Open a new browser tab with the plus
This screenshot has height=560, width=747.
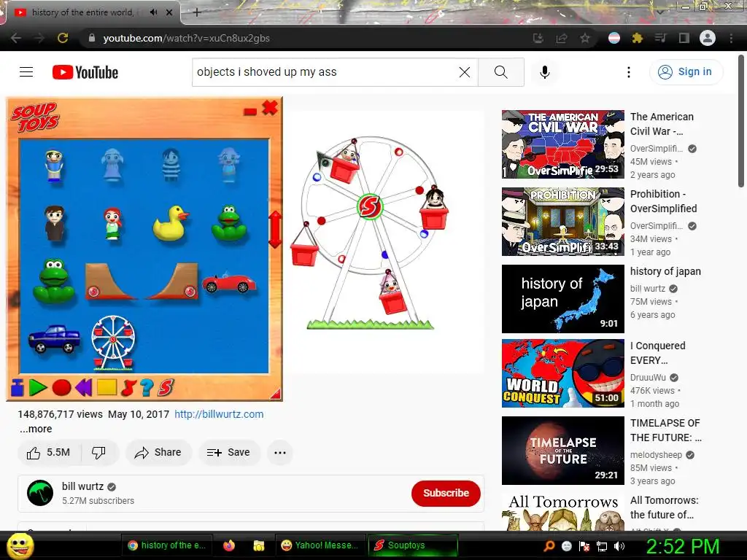[197, 13]
